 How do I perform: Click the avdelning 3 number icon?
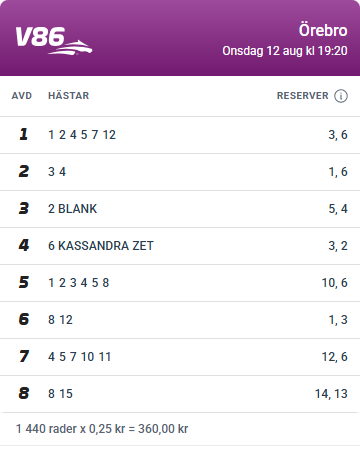point(24,208)
